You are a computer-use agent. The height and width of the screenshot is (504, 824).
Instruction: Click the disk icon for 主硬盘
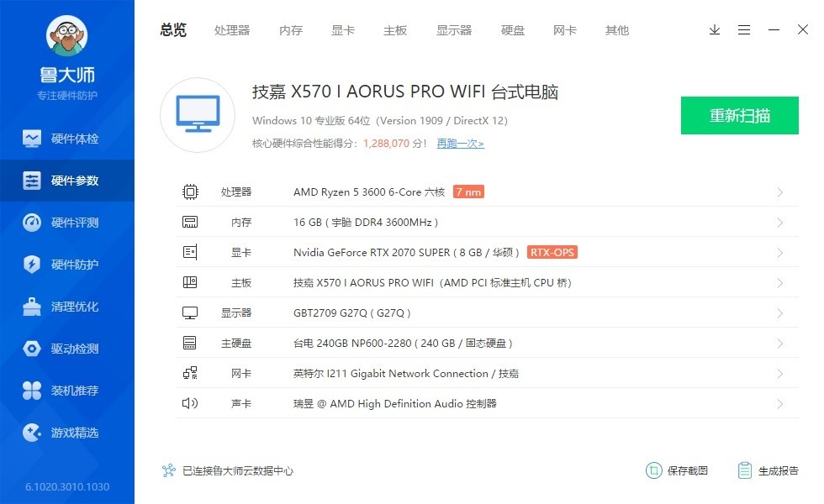(x=190, y=343)
